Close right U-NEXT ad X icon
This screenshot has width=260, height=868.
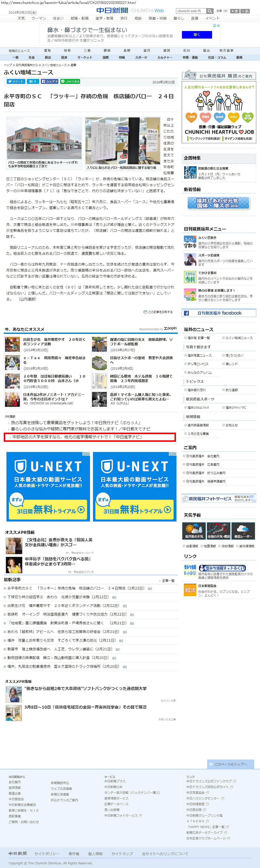(x=174, y=454)
